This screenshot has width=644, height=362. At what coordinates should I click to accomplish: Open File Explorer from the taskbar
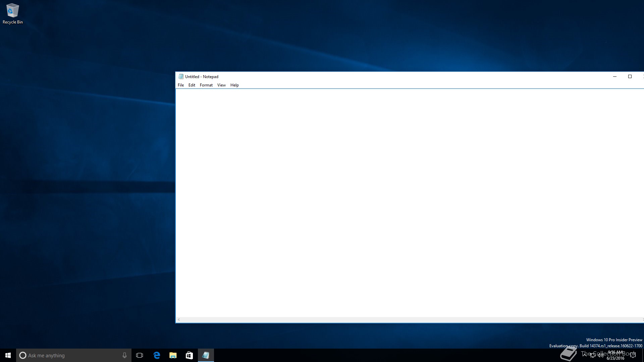173,355
